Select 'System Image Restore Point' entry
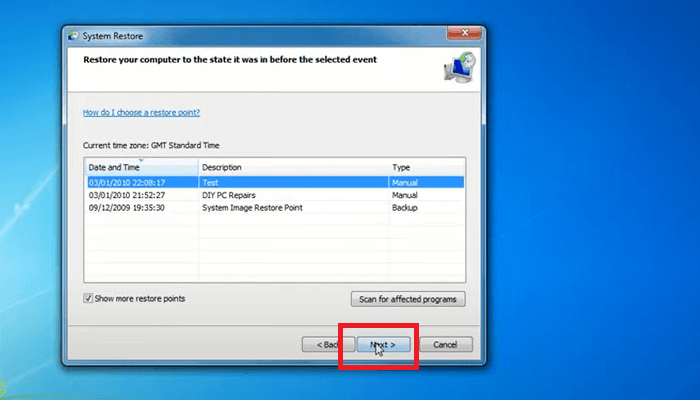This screenshot has height=400, width=700. [x=252, y=208]
